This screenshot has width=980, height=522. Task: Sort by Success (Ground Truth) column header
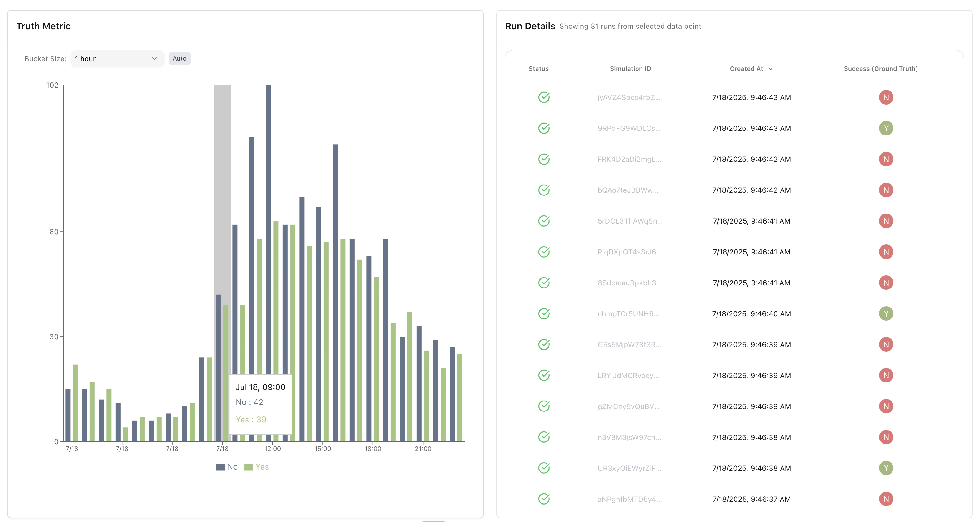tap(880, 69)
